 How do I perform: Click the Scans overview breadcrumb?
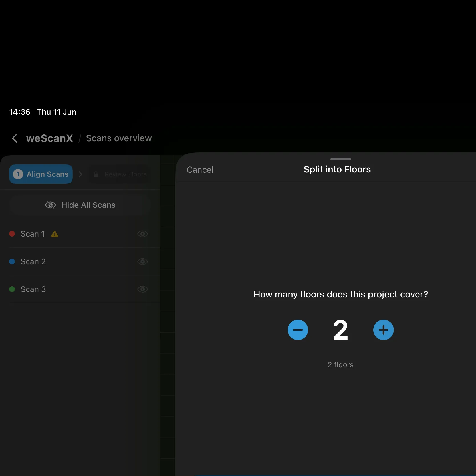click(x=119, y=138)
